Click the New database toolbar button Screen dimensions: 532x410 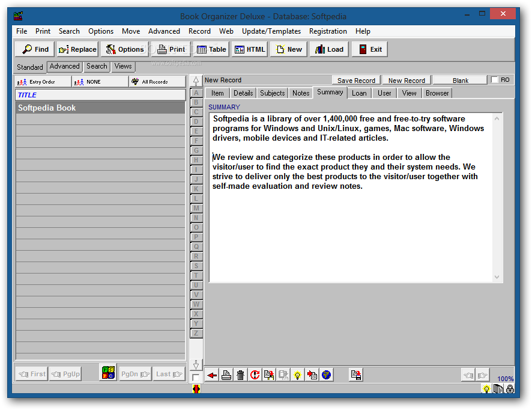pos(289,49)
